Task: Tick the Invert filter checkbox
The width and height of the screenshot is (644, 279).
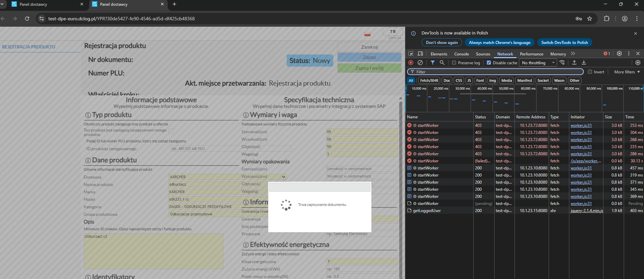Action: [x=590, y=72]
